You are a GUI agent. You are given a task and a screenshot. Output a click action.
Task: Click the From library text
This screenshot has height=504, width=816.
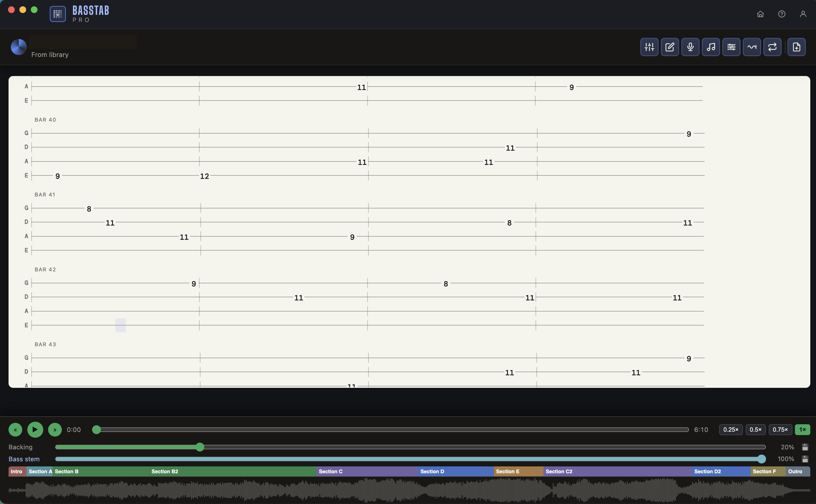coord(50,55)
